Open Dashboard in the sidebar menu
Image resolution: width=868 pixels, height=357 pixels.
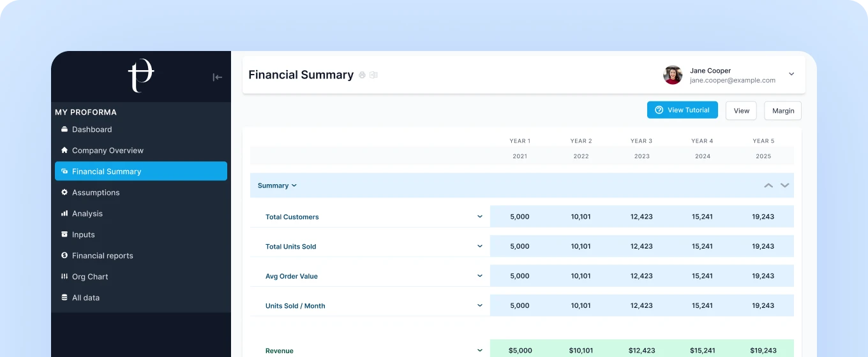pyautogui.click(x=92, y=129)
